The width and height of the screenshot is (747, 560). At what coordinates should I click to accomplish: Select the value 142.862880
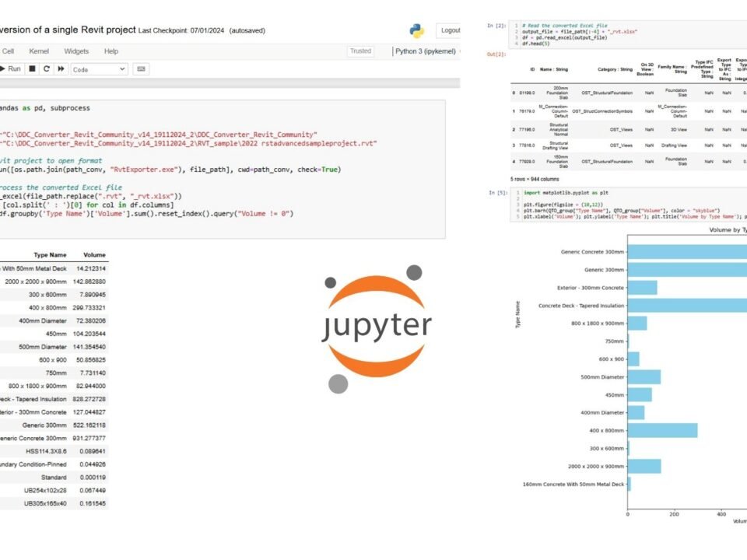point(89,282)
